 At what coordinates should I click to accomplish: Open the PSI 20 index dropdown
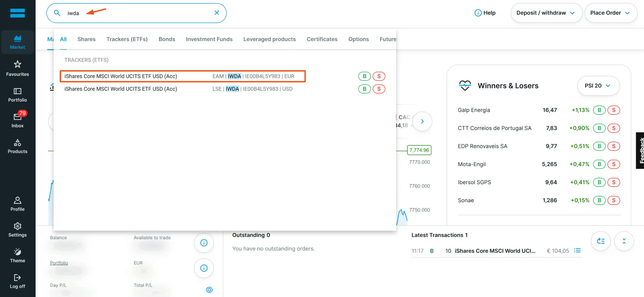pyautogui.click(x=598, y=86)
